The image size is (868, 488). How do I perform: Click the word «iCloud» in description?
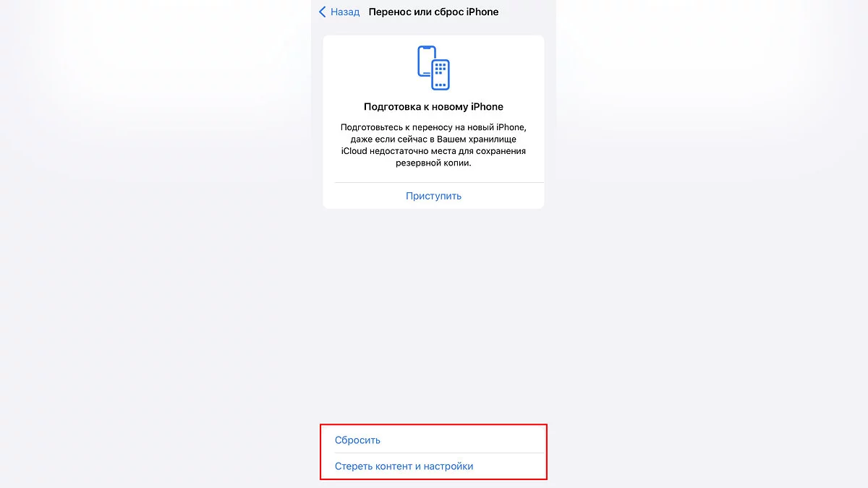click(355, 151)
